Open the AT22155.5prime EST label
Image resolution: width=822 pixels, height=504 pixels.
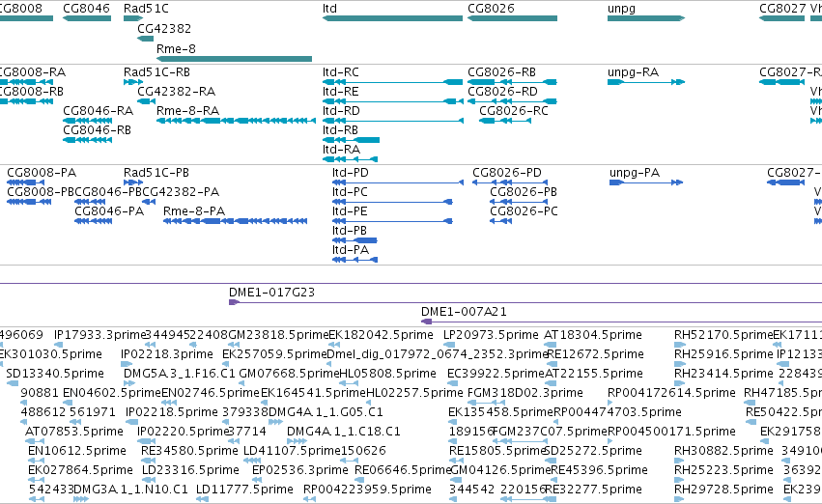pos(593,374)
